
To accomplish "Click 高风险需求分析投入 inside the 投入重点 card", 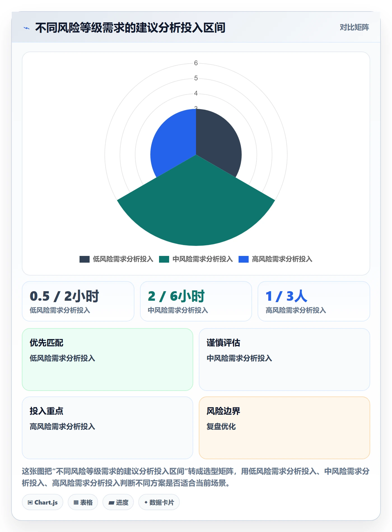I will tap(62, 426).
